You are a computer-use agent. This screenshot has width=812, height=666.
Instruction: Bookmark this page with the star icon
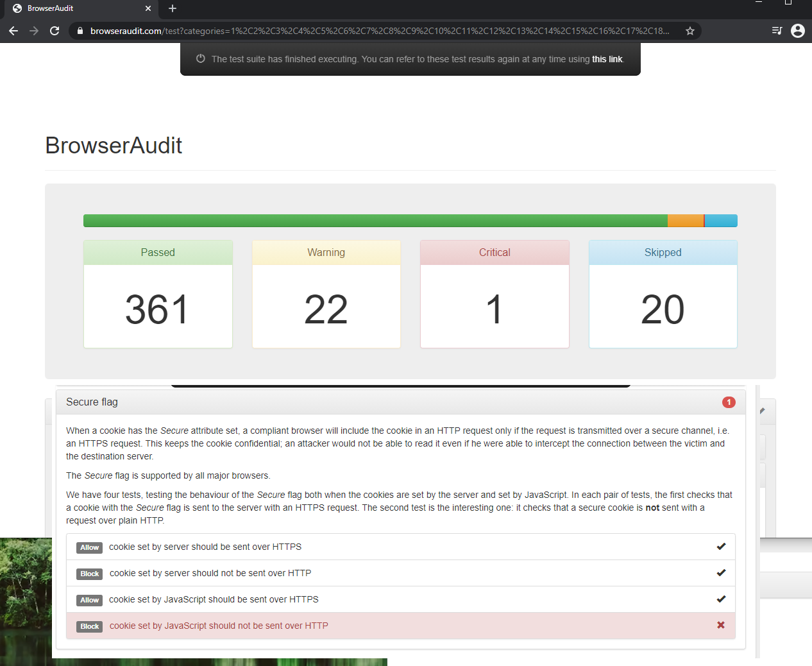tap(690, 31)
